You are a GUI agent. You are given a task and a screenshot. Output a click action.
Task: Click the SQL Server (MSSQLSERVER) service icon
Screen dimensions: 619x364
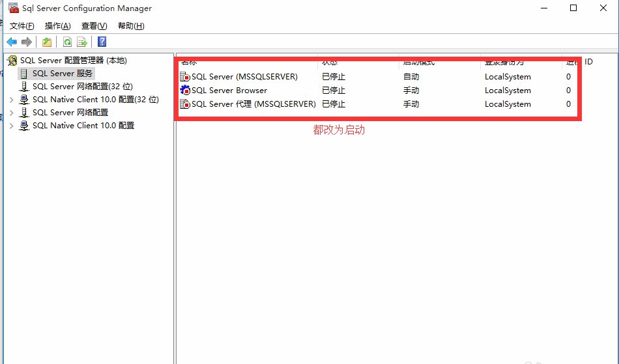[x=185, y=76]
